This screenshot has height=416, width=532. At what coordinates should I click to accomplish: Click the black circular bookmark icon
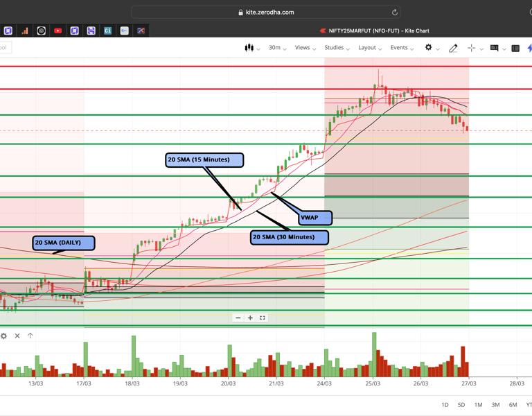[42, 31]
